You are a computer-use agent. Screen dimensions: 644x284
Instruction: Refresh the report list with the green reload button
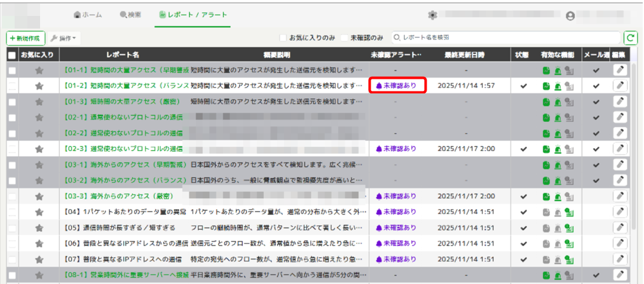[629, 37]
